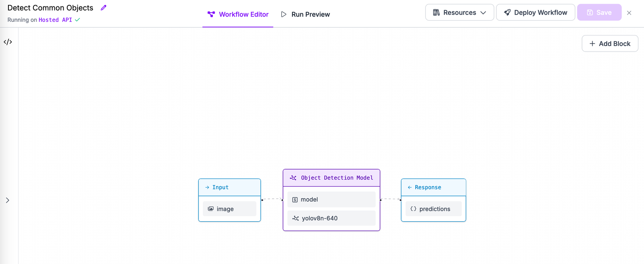This screenshot has width=644, height=264.
Task: Click the Add Block button
Action: pyautogui.click(x=609, y=43)
